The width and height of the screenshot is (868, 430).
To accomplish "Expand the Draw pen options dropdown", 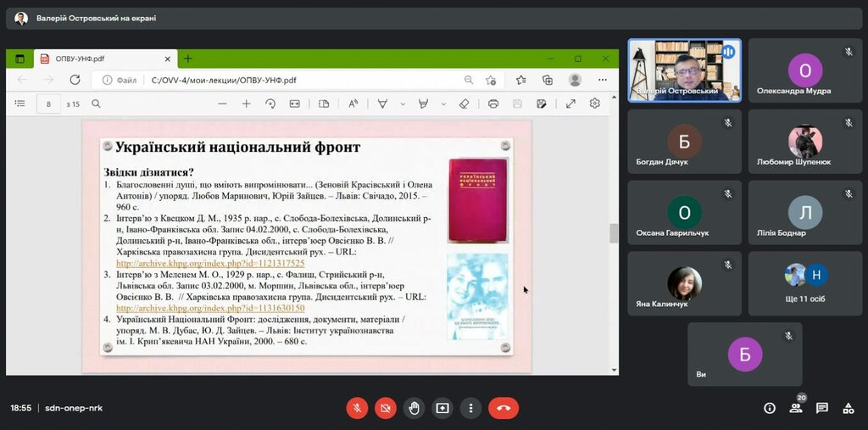I will 401,103.
